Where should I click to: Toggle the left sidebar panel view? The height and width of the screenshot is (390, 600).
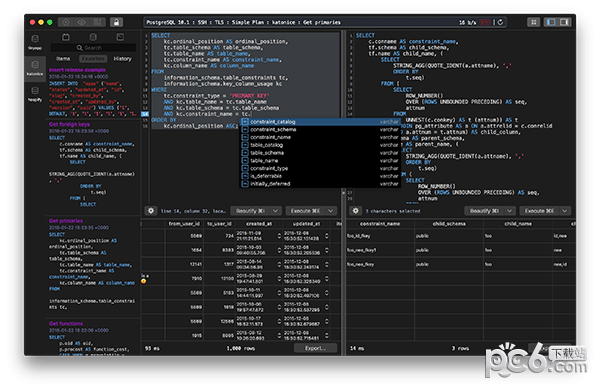[551, 22]
